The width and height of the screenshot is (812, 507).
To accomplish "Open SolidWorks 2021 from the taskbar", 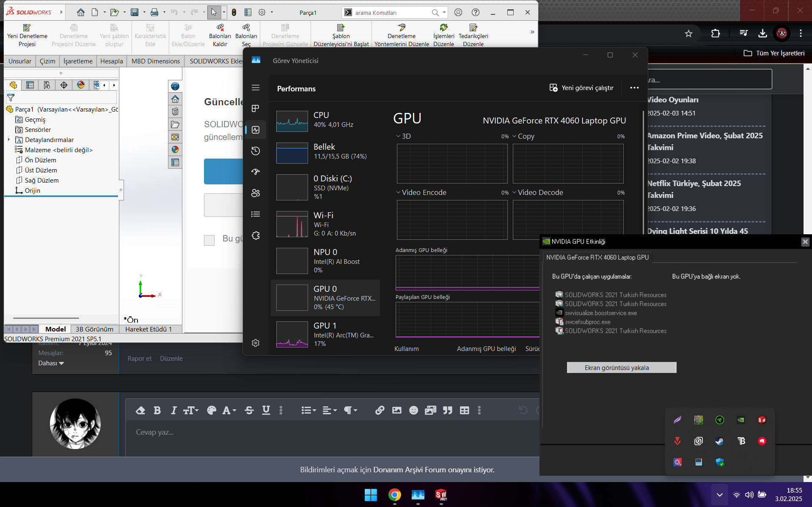I will coord(441,494).
